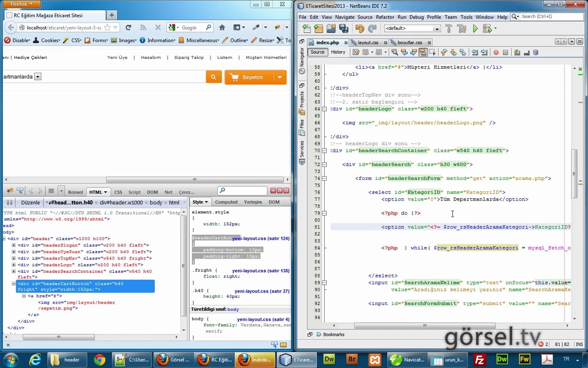Click the Stop Macro Recording square icon
Image resolution: width=588 pixels, height=368 pixels.
505,52
